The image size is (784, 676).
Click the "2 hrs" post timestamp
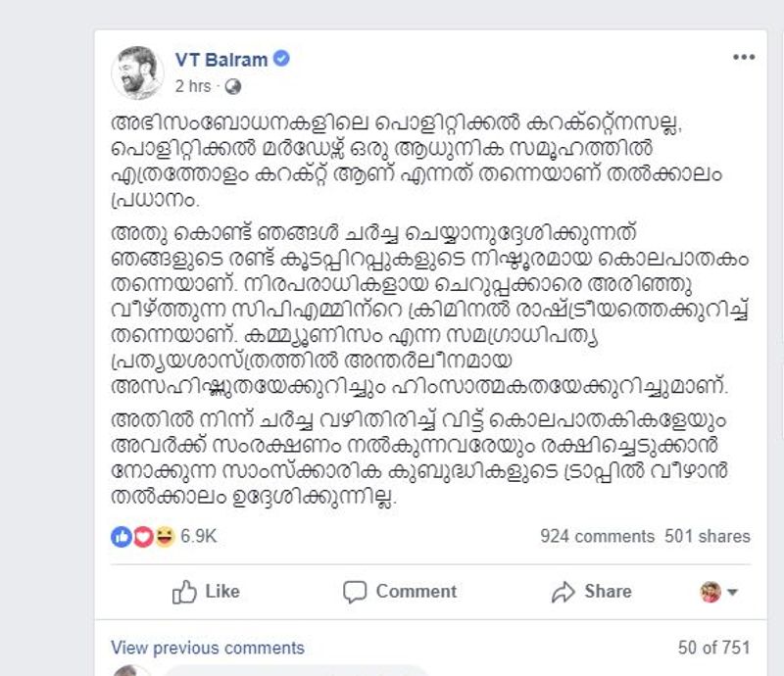(x=192, y=86)
